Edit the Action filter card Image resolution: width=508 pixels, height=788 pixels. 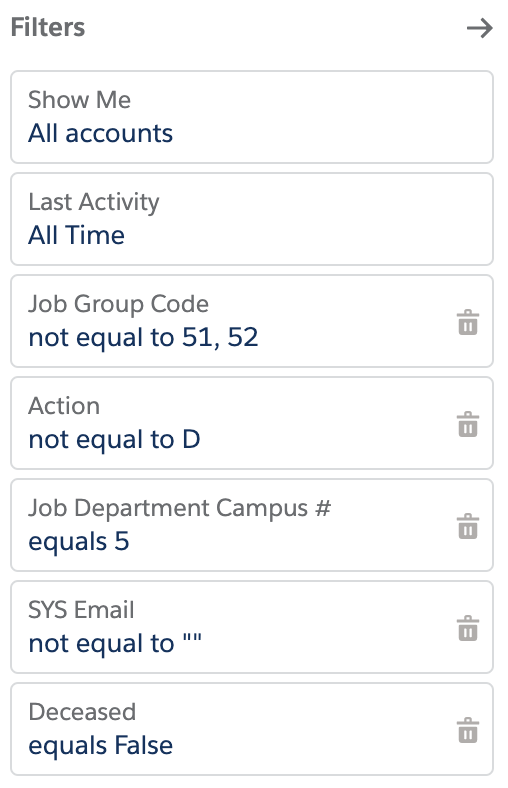[x=252, y=423]
